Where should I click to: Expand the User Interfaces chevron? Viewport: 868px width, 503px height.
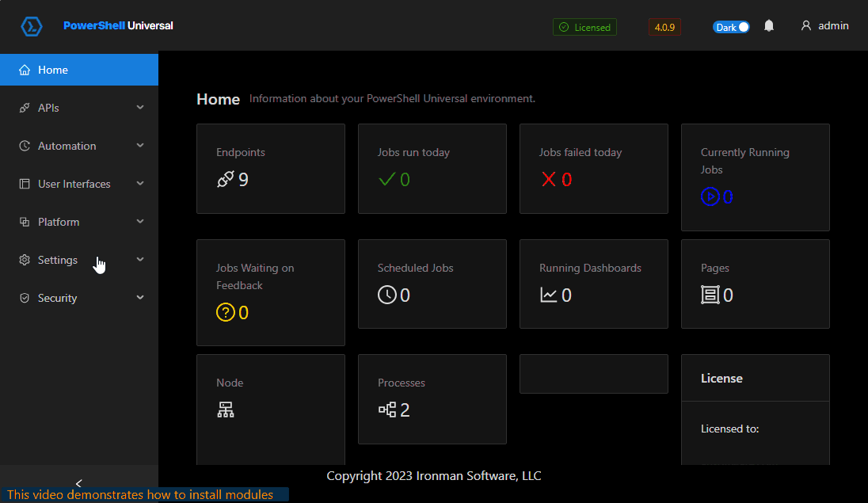click(140, 183)
